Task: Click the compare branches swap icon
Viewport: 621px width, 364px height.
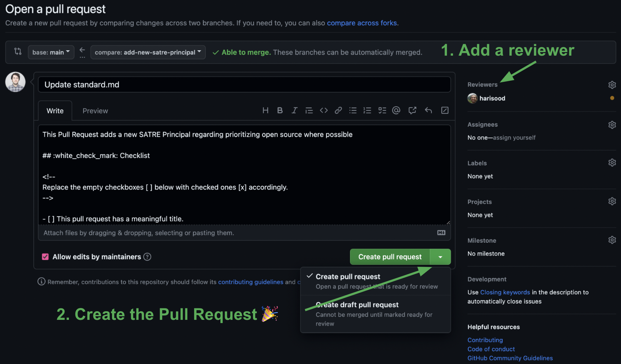Action: [18, 51]
